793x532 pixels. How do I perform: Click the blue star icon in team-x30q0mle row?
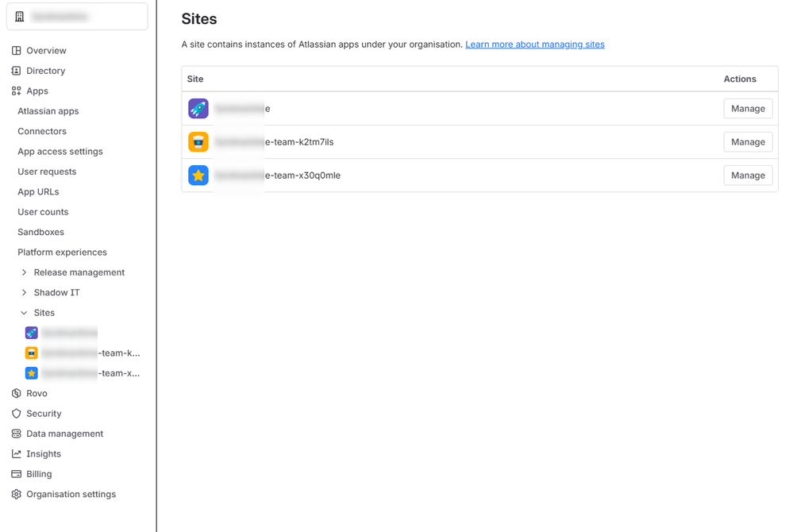pos(198,175)
